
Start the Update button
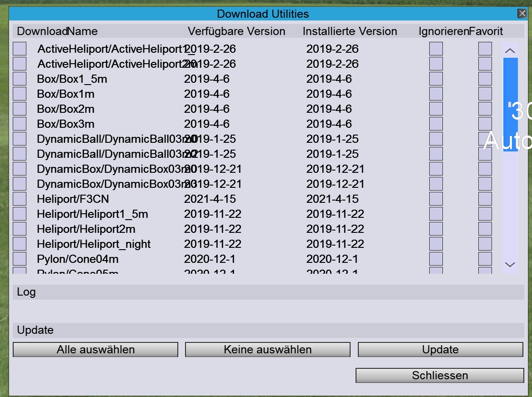440,350
